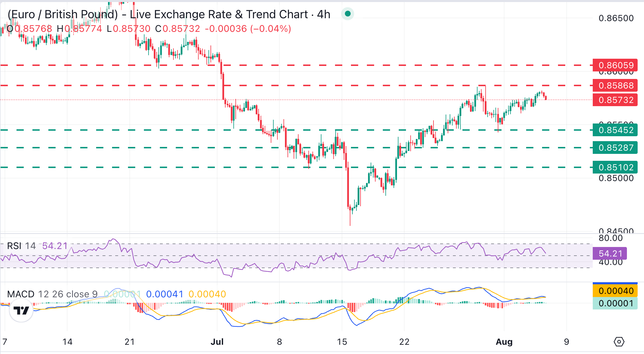The width and height of the screenshot is (644, 354).
Task: Click the 0.85732 current price label
Action: (615, 100)
